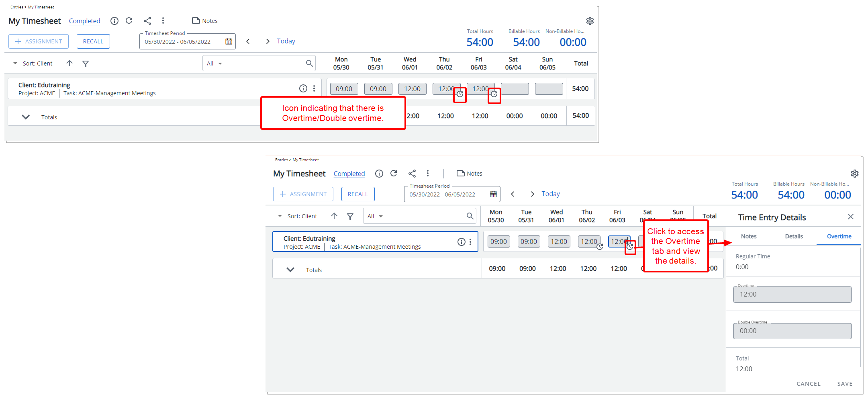Click Friday overtime clock icon, upper timesheet

point(494,94)
